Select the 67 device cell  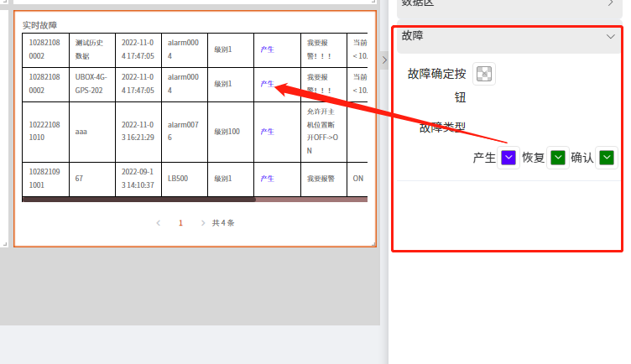point(92,179)
